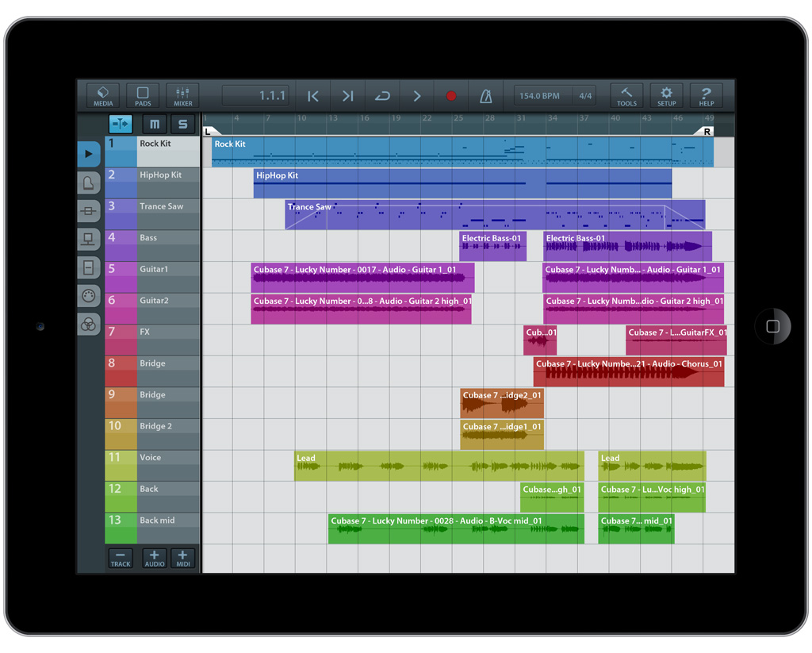Open the Tools panel

click(x=626, y=95)
